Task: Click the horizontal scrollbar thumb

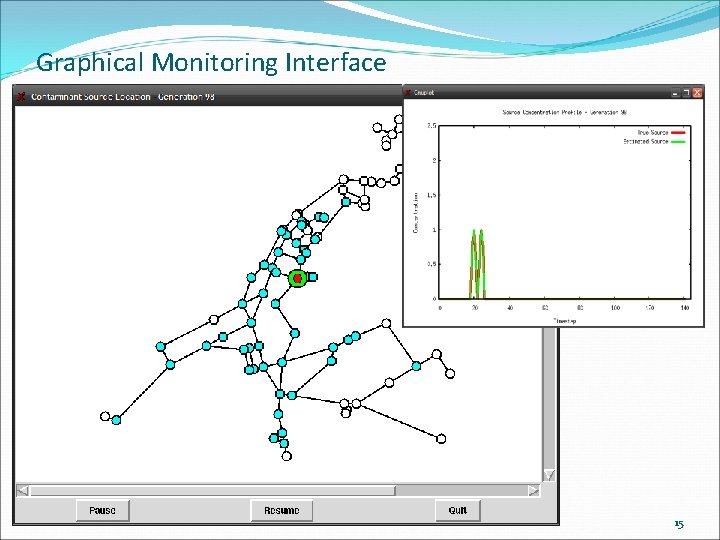Action: point(213,490)
